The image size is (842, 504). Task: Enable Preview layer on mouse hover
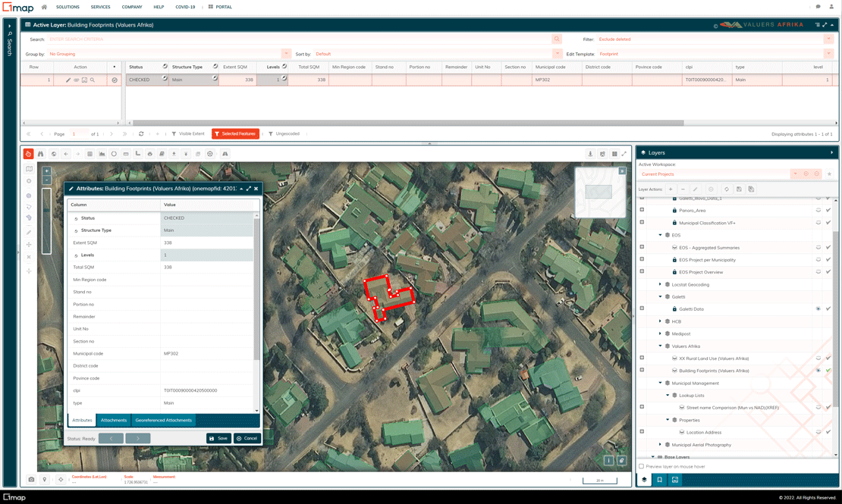click(642, 466)
